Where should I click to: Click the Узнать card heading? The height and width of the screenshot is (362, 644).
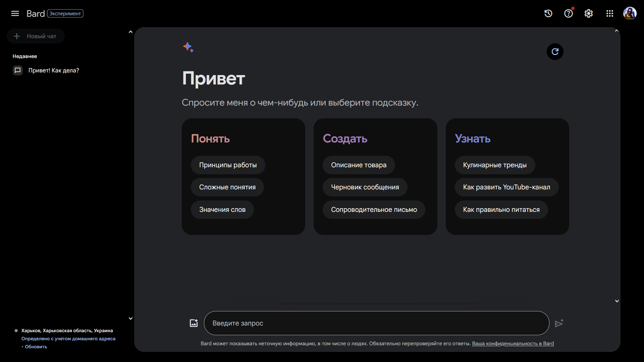click(473, 138)
